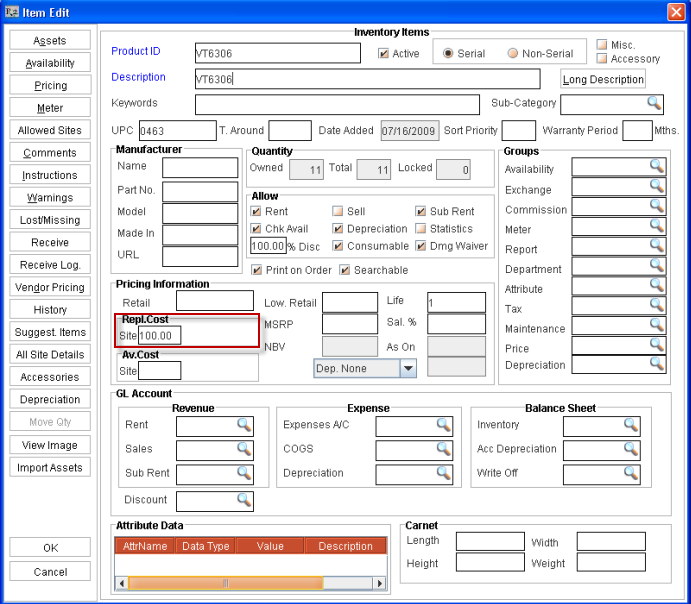The image size is (691, 604).
Task: Open the Long Description editor
Action: (603, 79)
